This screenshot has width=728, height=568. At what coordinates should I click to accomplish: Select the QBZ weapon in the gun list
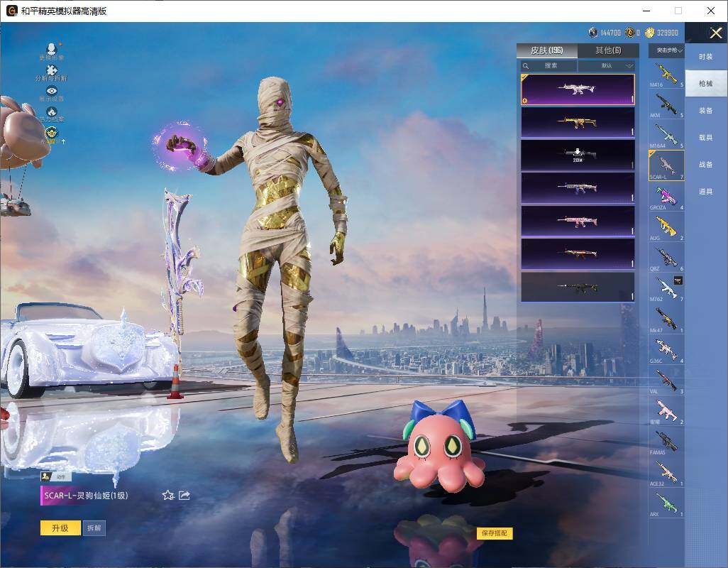666,258
